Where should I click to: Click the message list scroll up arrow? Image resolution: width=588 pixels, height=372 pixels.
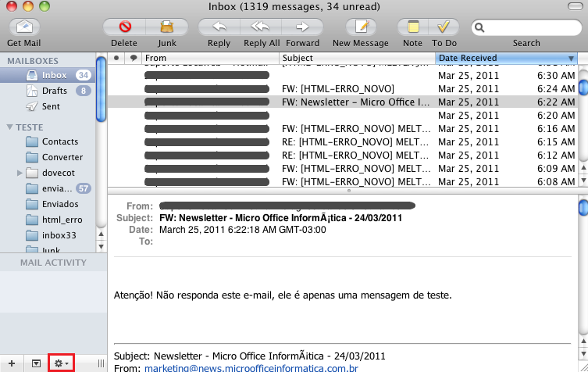click(583, 168)
